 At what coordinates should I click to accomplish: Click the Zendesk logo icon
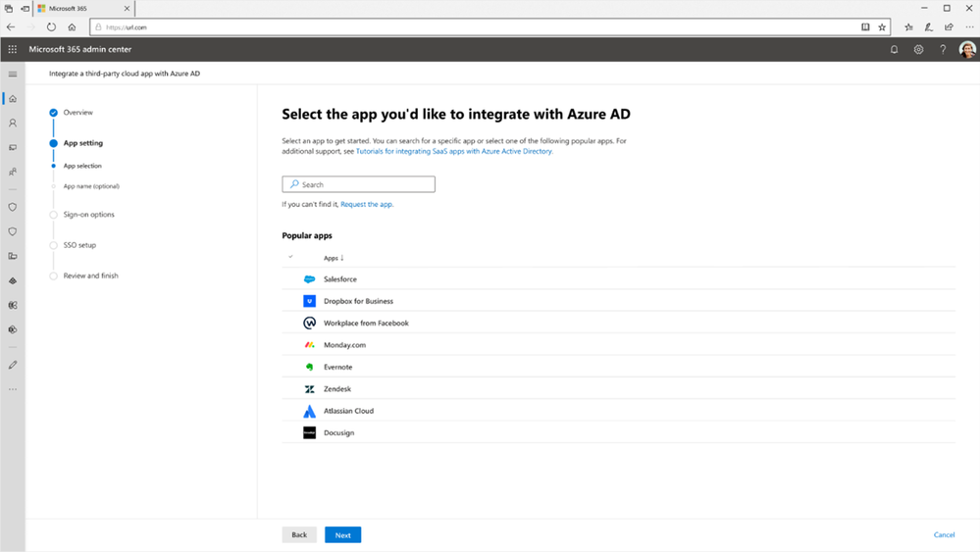tap(309, 389)
